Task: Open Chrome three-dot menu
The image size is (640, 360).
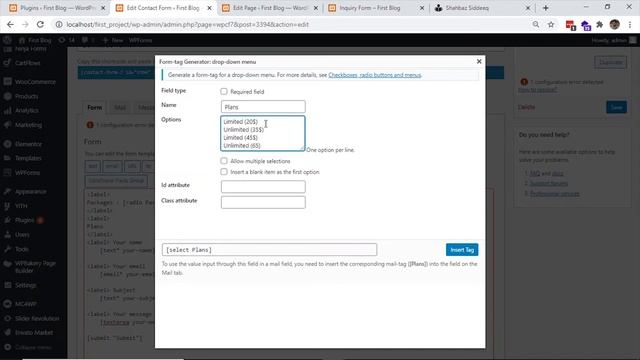Action: (x=630, y=24)
